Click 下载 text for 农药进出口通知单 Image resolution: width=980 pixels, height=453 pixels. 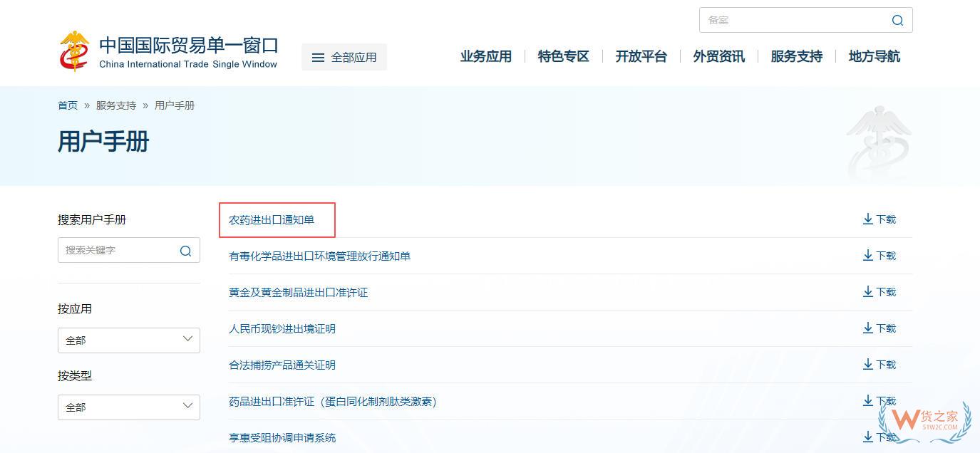(886, 219)
